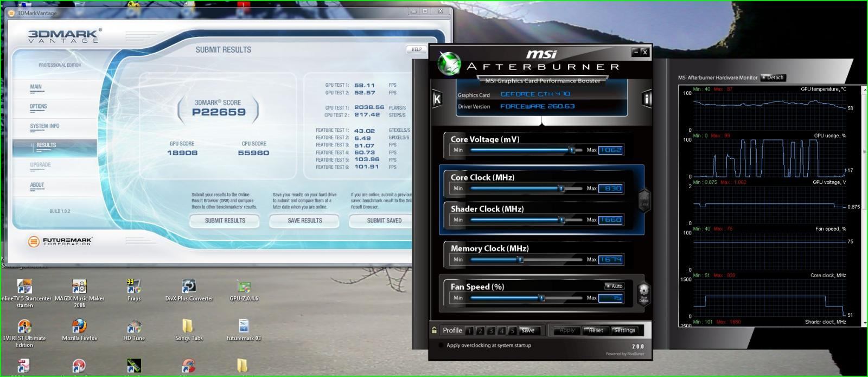This screenshot has height=377, width=868.
Task: Click the 3DMark score P22659
Action: [219, 112]
